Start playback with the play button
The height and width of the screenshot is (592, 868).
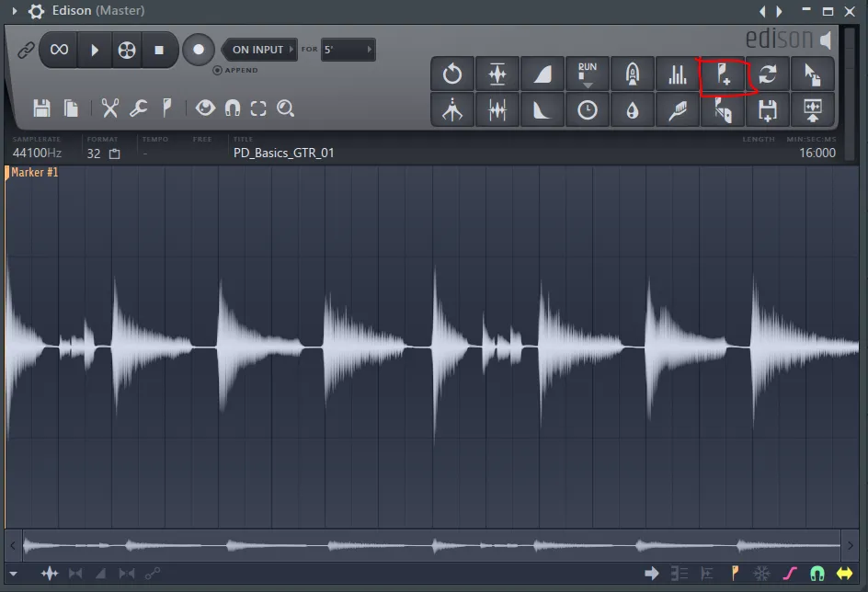point(95,50)
